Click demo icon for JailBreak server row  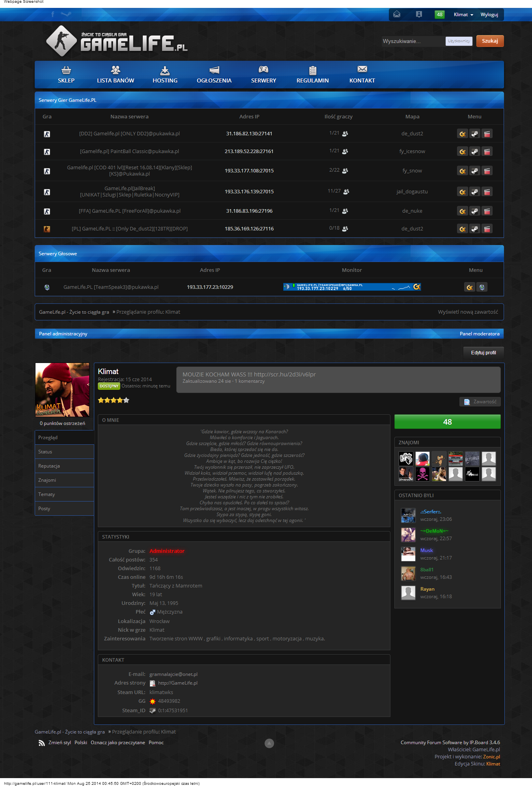point(487,192)
